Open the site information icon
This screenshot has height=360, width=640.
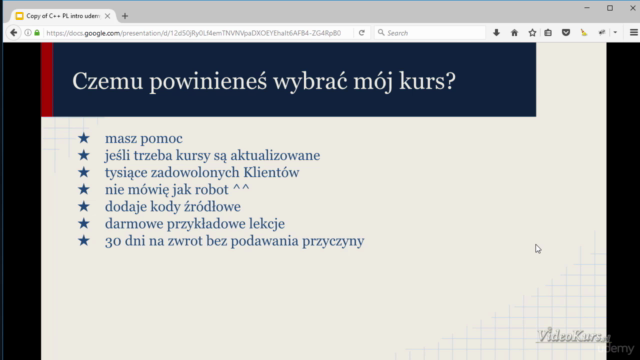tap(28, 33)
